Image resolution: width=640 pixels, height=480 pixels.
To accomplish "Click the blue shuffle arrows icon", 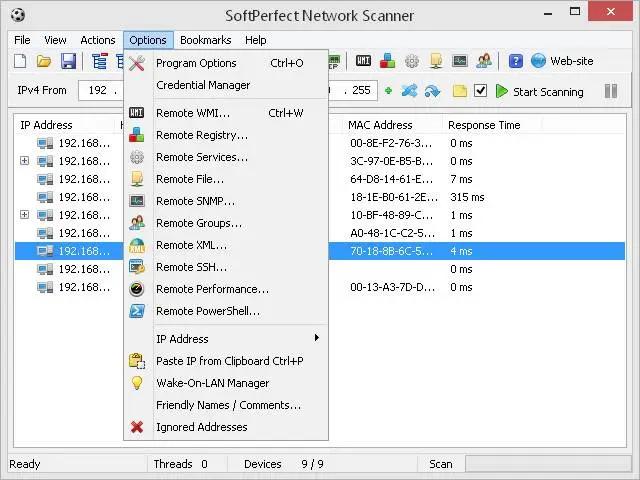I will click(409, 91).
